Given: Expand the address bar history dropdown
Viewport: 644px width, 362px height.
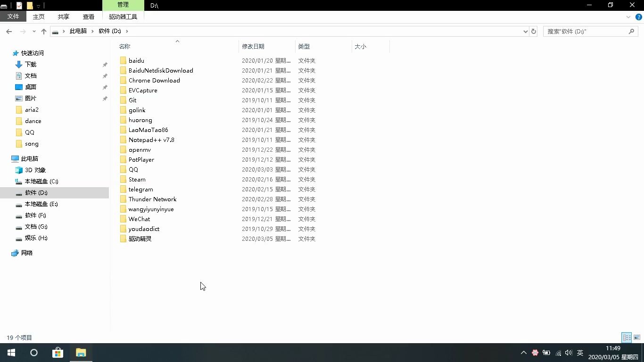Looking at the screenshot, I should [526, 31].
